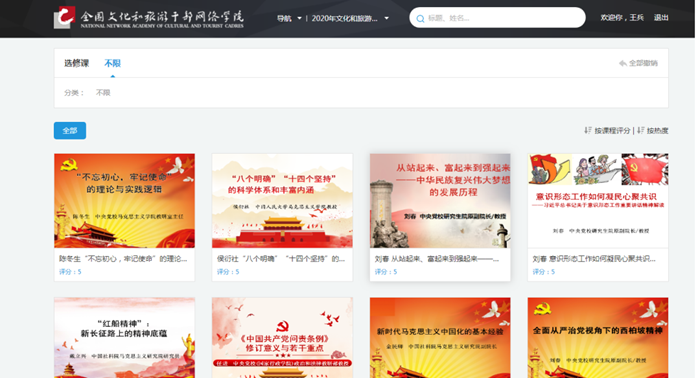Select the 选修课 tab
700x378 pixels.
(x=76, y=63)
